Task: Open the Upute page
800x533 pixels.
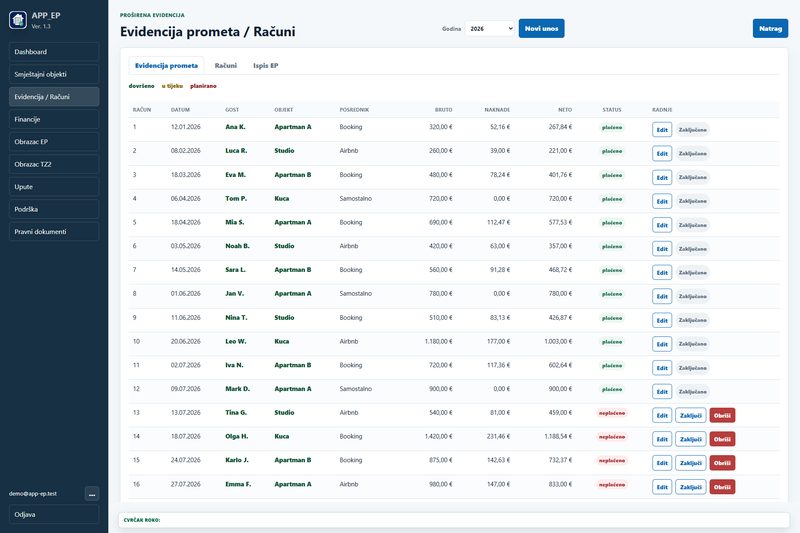Action: (x=54, y=187)
